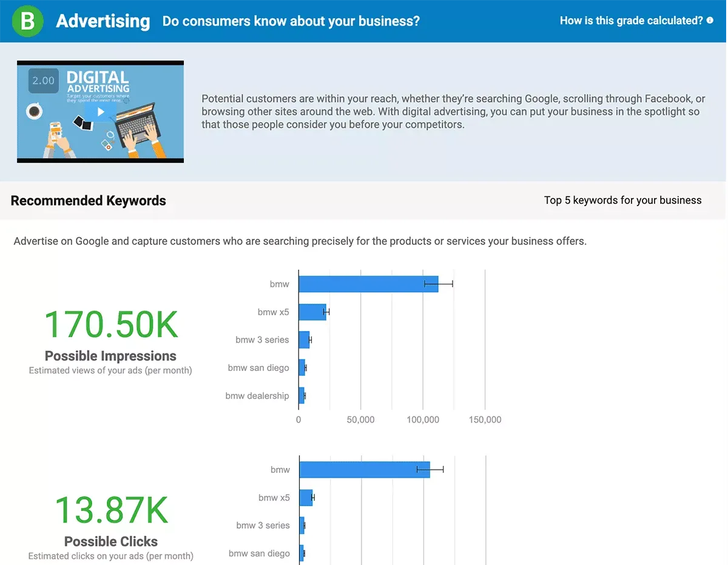This screenshot has height=565, width=728.
Task: Click the 'Advertise on Google' description sentence
Action: pyautogui.click(x=300, y=241)
